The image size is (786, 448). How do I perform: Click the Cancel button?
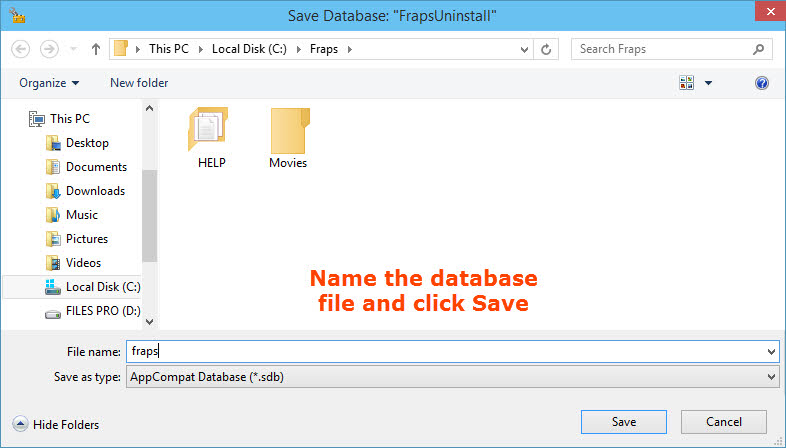[723, 422]
